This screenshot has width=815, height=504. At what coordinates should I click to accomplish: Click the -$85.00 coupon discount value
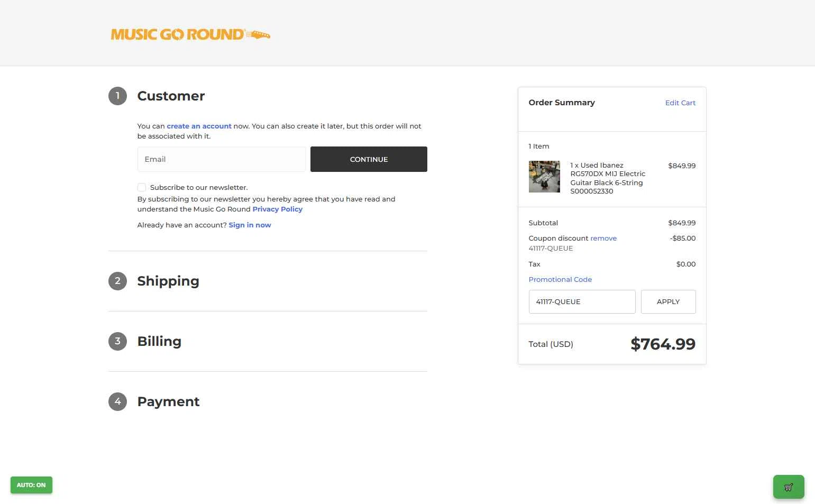[682, 238]
